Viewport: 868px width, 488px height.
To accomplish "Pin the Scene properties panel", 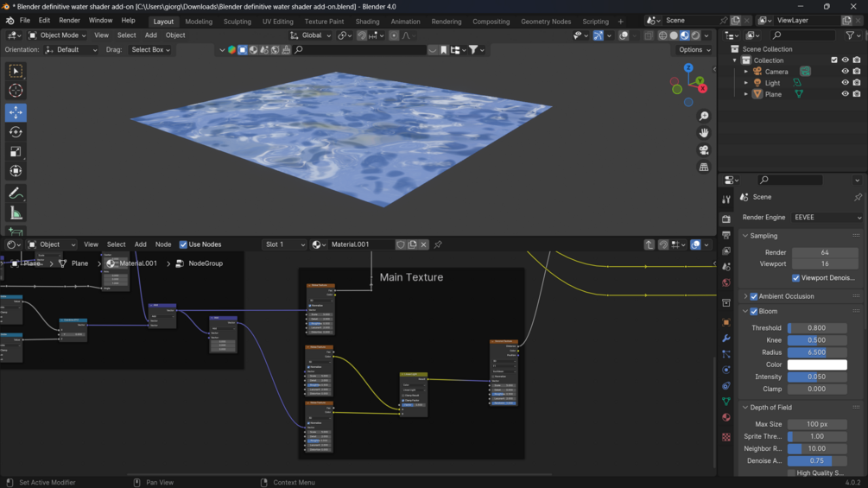I will (858, 197).
